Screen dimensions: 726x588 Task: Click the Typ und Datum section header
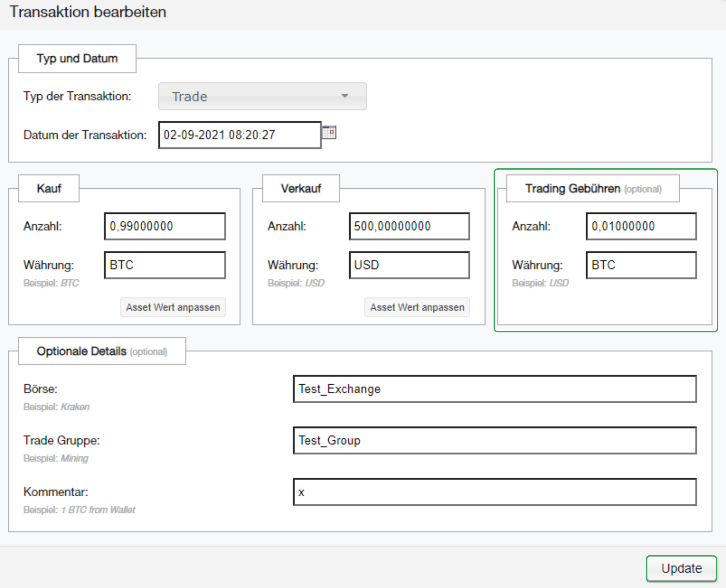coord(77,58)
